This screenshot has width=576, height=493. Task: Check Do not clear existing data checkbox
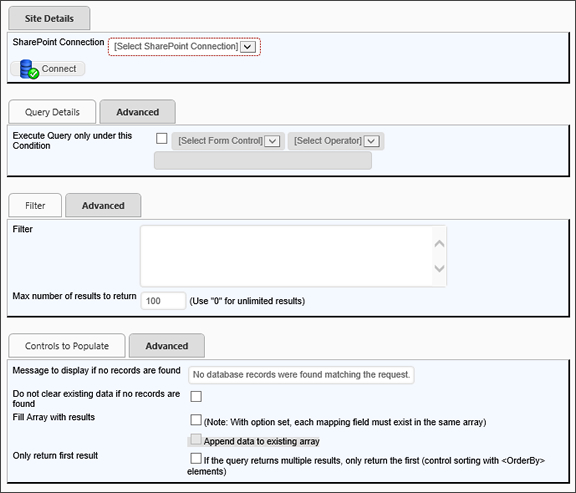196,396
